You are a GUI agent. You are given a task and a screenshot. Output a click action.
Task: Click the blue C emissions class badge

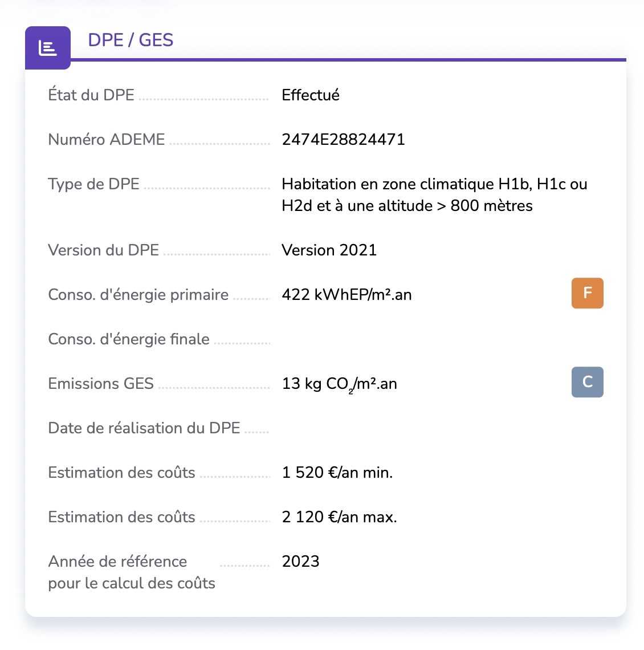[x=587, y=382]
